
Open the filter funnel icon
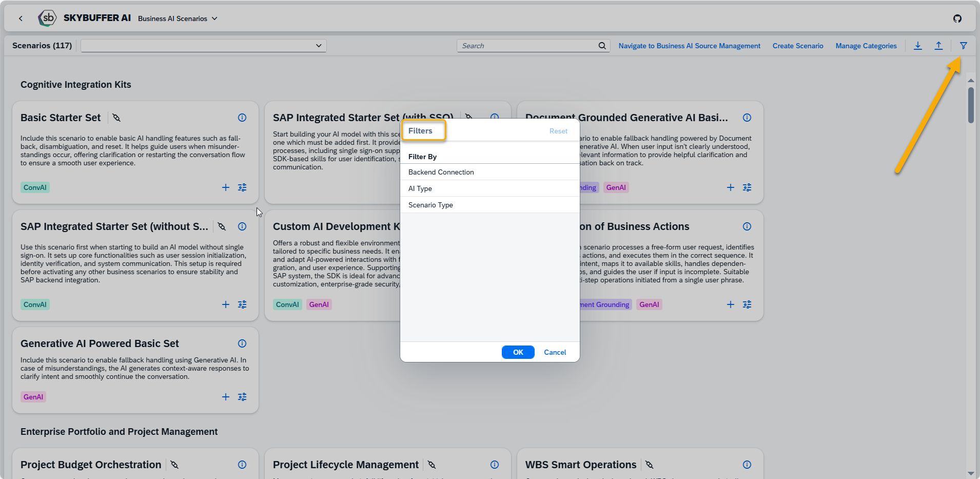coord(963,46)
